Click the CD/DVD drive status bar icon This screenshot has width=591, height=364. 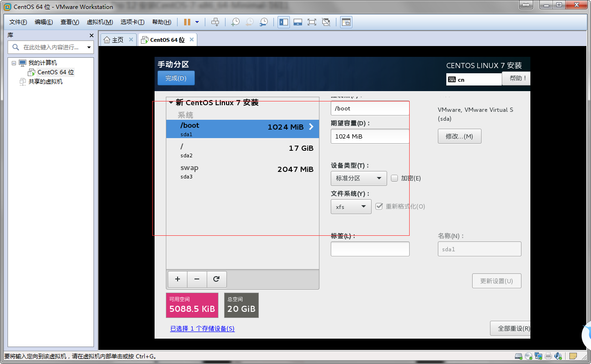click(x=529, y=356)
